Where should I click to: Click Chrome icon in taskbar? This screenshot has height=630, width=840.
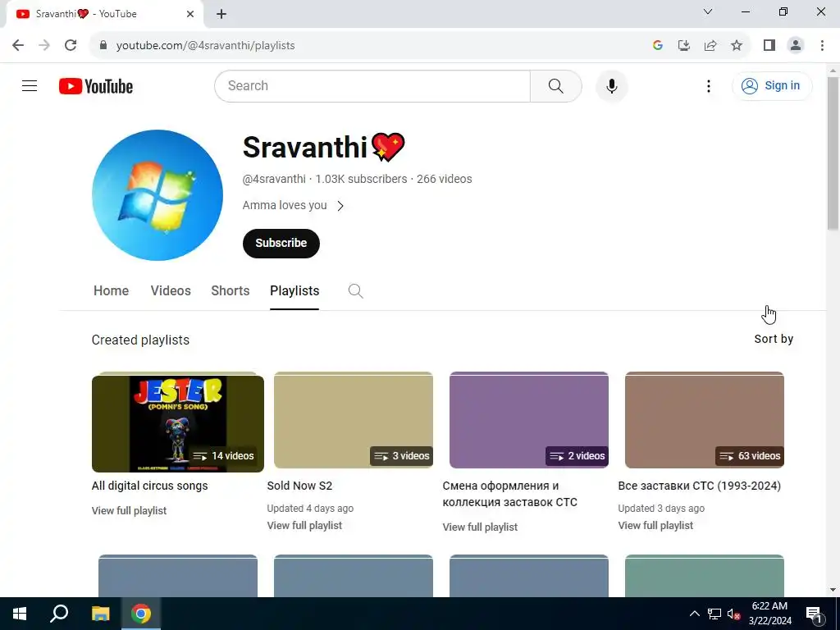click(x=141, y=614)
